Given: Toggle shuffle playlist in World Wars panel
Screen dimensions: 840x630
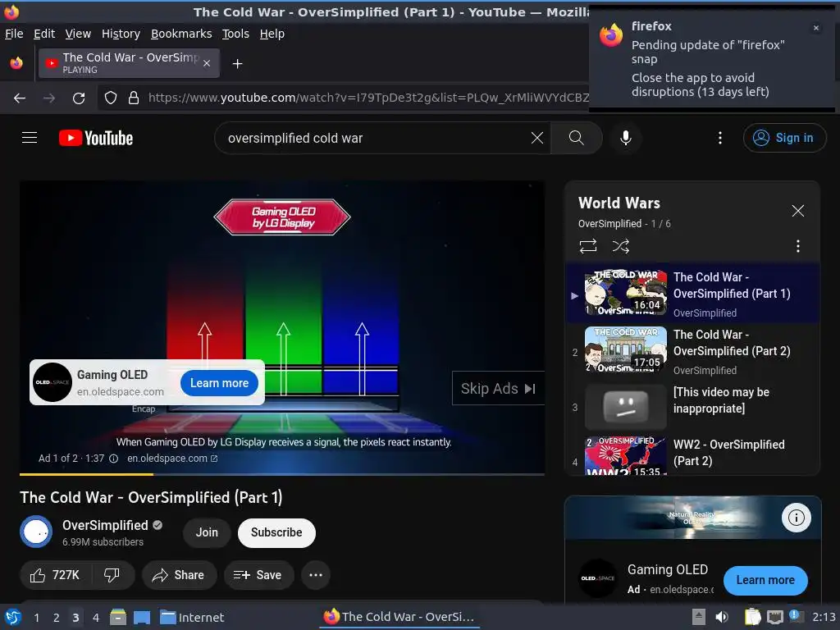Looking at the screenshot, I should [620, 246].
